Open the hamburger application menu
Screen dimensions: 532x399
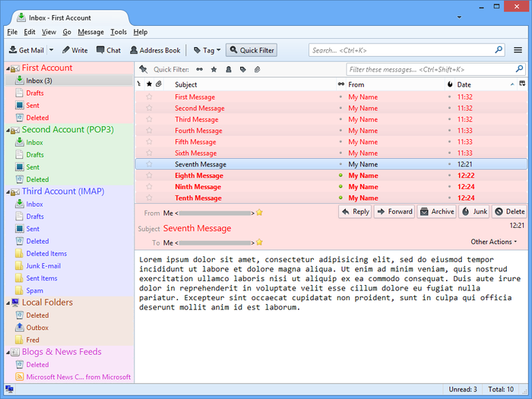(518, 50)
